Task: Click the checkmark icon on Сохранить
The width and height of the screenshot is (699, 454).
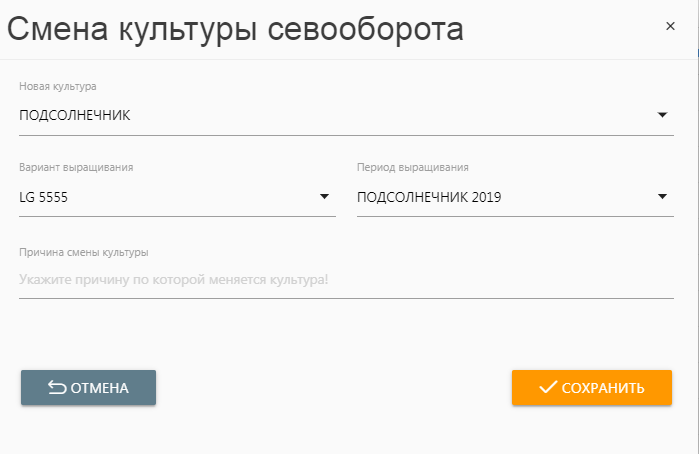Action: point(547,388)
